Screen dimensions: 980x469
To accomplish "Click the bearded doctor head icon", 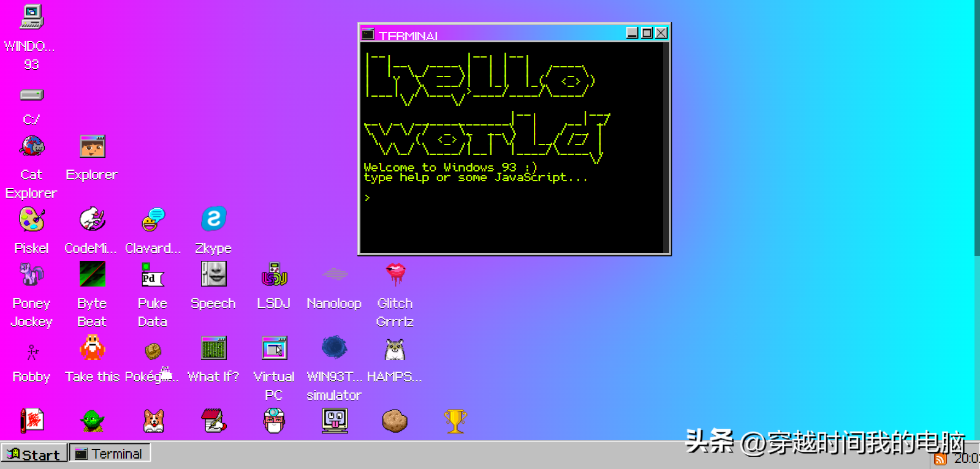I will pyautogui.click(x=274, y=421).
